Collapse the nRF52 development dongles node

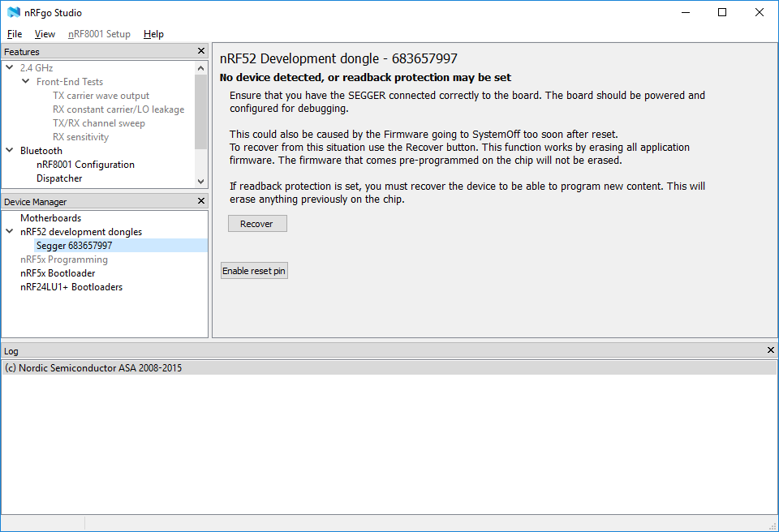(x=10, y=231)
